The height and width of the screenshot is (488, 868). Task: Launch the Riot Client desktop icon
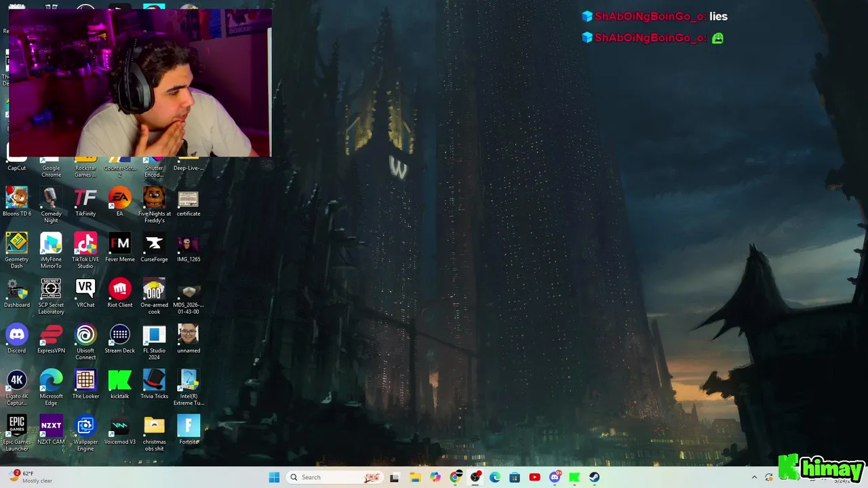click(x=120, y=289)
